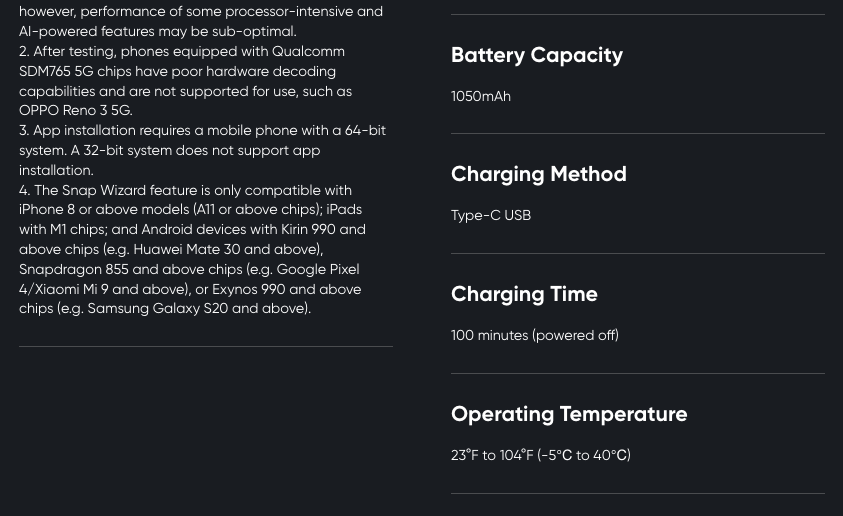Click the 32-bit system does not support line
This screenshot has width=843, height=516.
point(169,150)
